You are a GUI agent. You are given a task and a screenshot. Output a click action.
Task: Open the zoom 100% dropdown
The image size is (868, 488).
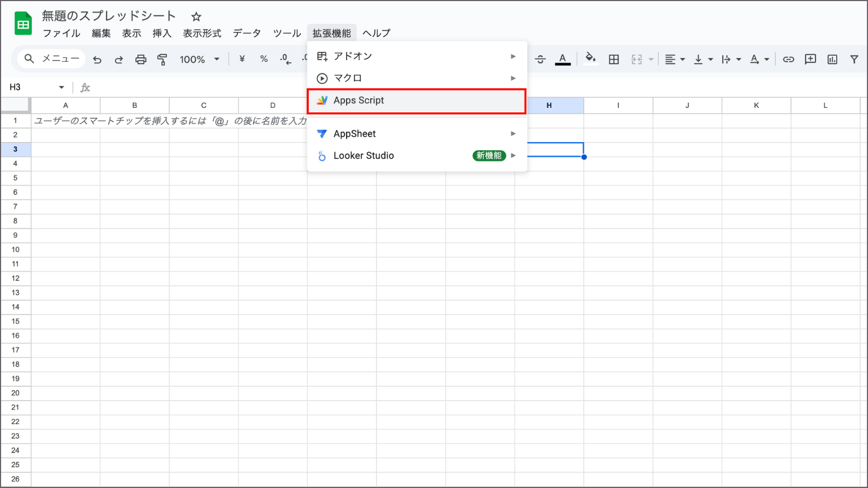point(199,59)
